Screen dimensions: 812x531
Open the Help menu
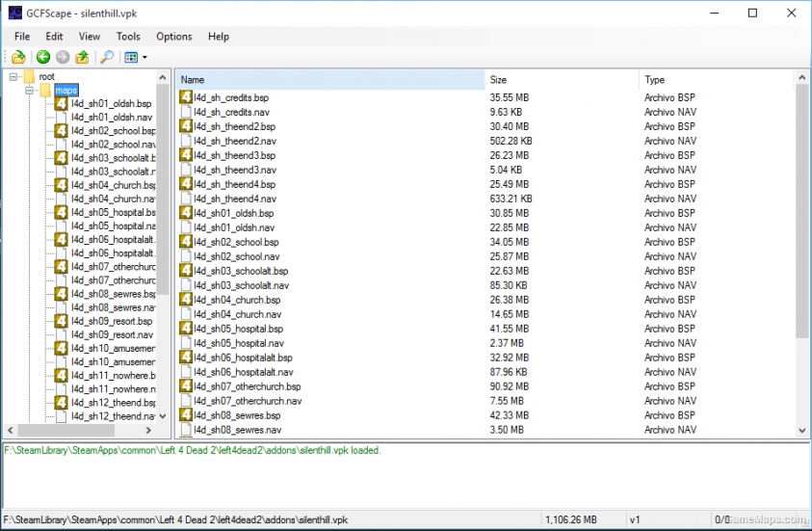(x=219, y=37)
